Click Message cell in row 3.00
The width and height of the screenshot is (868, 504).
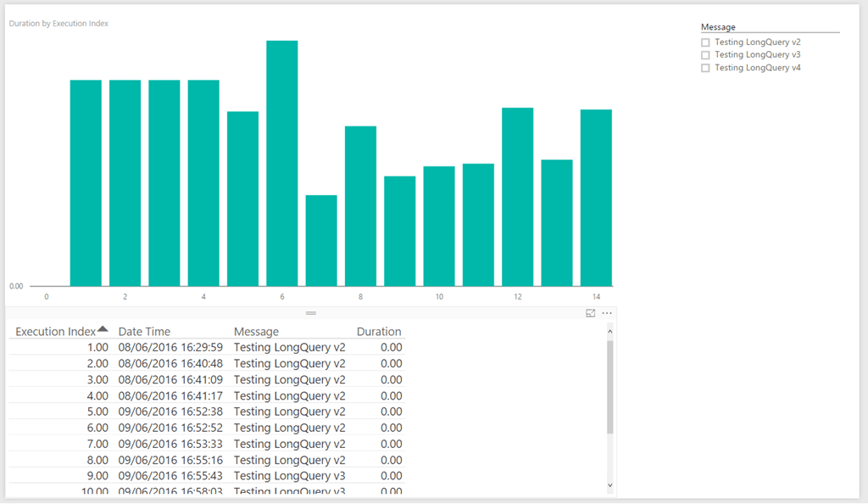290,380
